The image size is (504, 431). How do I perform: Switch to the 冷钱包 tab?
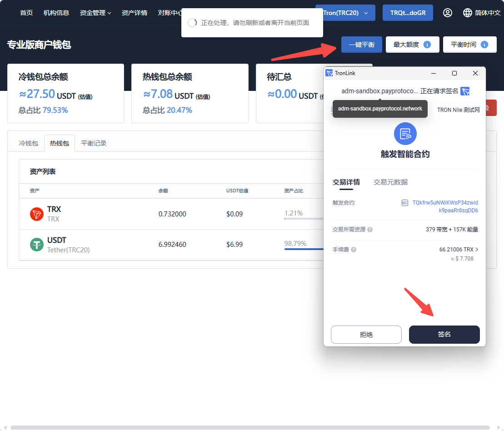coord(28,143)
